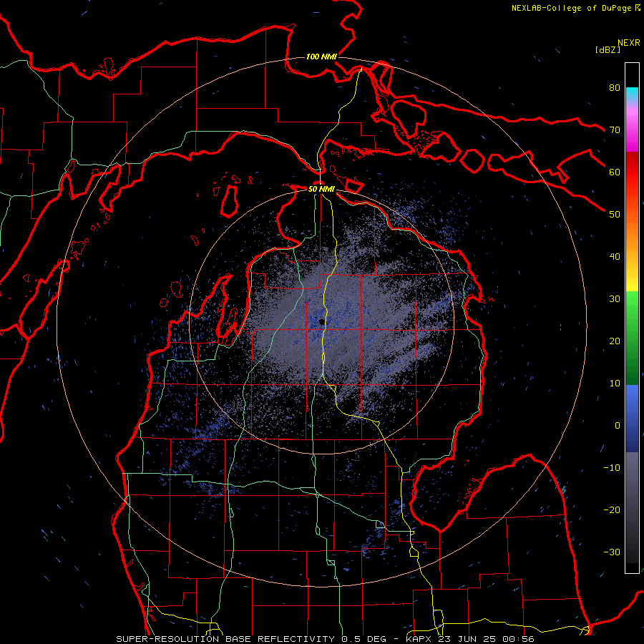Click the 50 NMI range ring label
The image size is (644, 644).
321,189
